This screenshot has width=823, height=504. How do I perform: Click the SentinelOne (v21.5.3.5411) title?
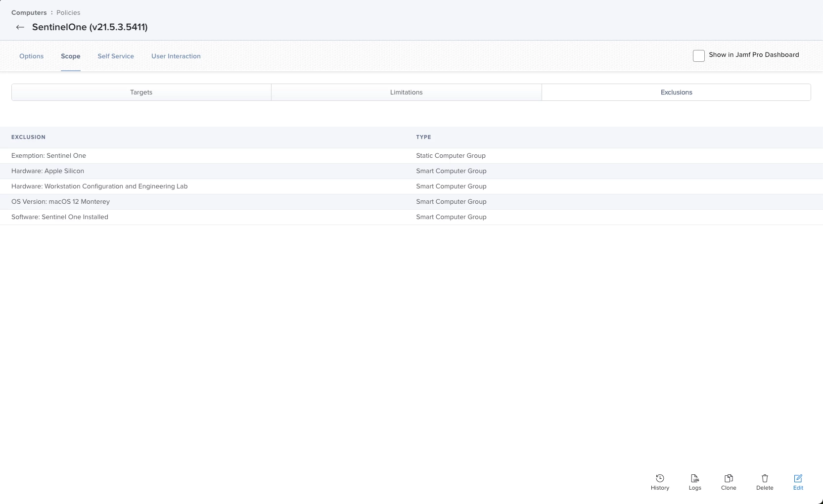pos(90,27)
